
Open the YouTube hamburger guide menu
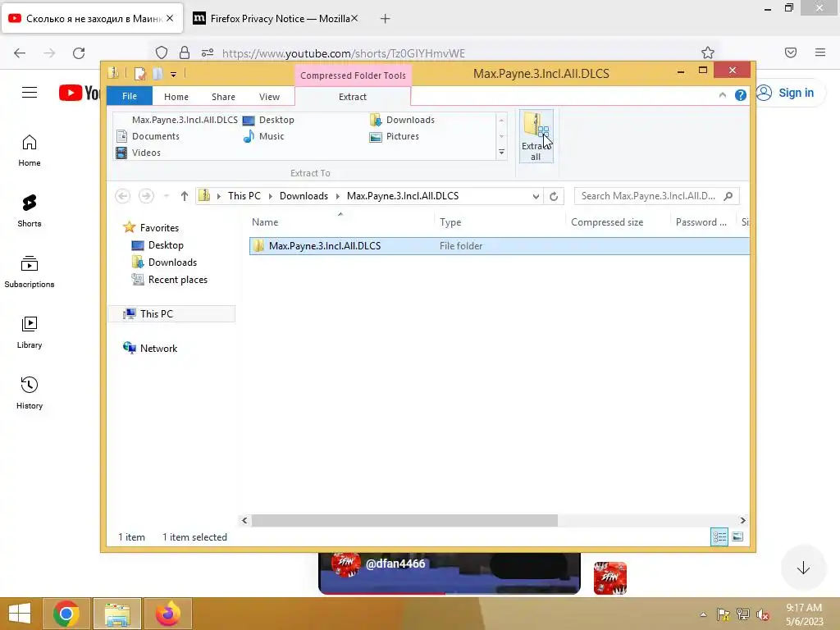[x=30, y=93]
